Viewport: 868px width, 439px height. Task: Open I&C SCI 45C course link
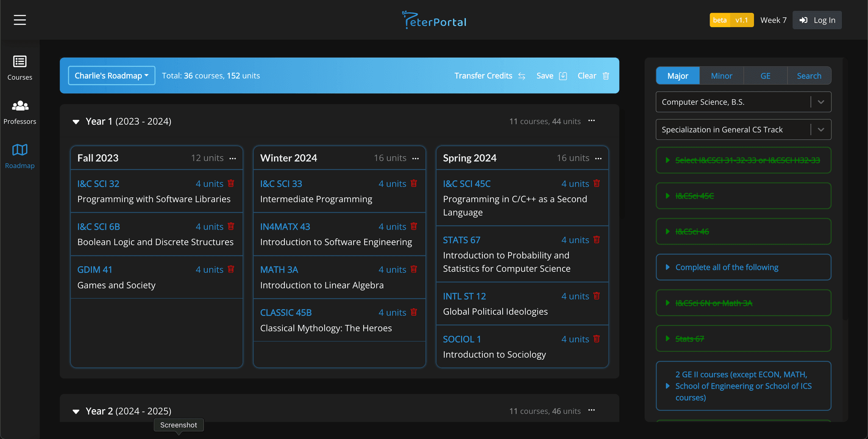[467, 183]
